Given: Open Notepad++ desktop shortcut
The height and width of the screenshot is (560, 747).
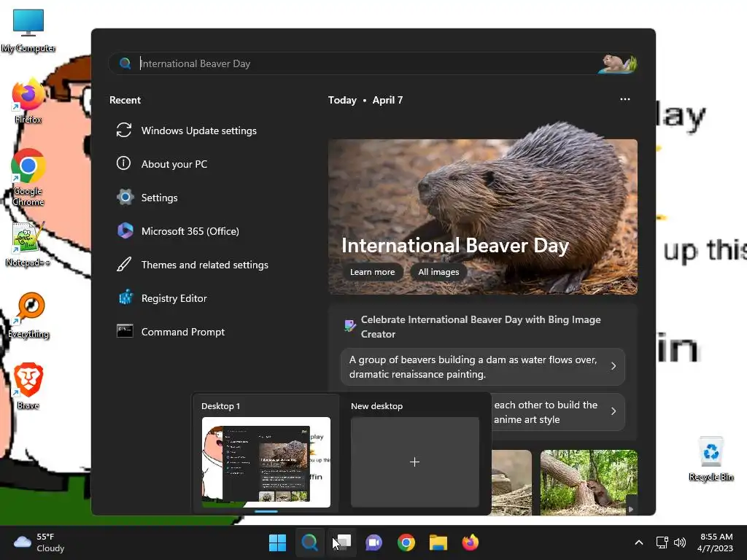Looking at the screenshot, I should coord(28,244).
